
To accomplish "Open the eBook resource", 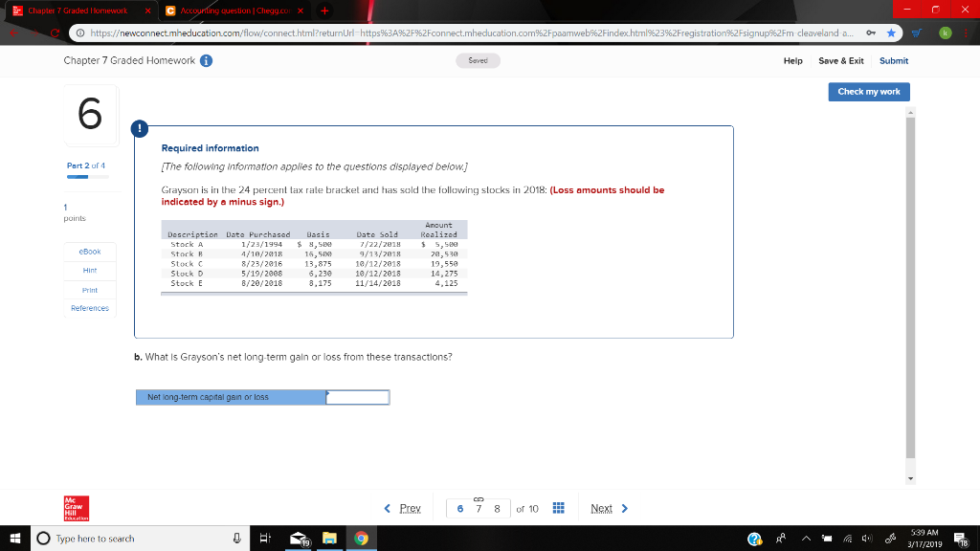I will [88, 251].
